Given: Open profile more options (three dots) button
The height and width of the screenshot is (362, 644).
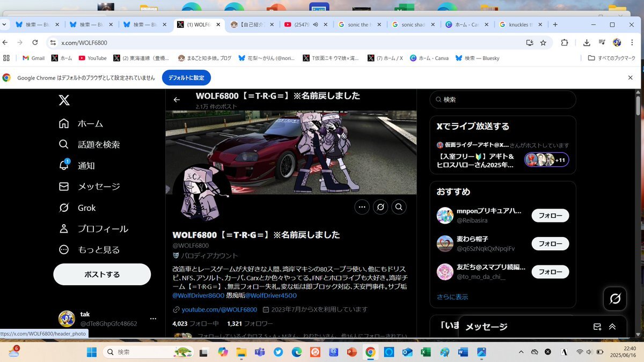Looking at the screenshot, I should tap(362, 206).
